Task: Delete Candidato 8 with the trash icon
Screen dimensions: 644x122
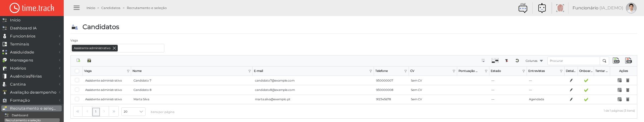Action: click(628, 90)
